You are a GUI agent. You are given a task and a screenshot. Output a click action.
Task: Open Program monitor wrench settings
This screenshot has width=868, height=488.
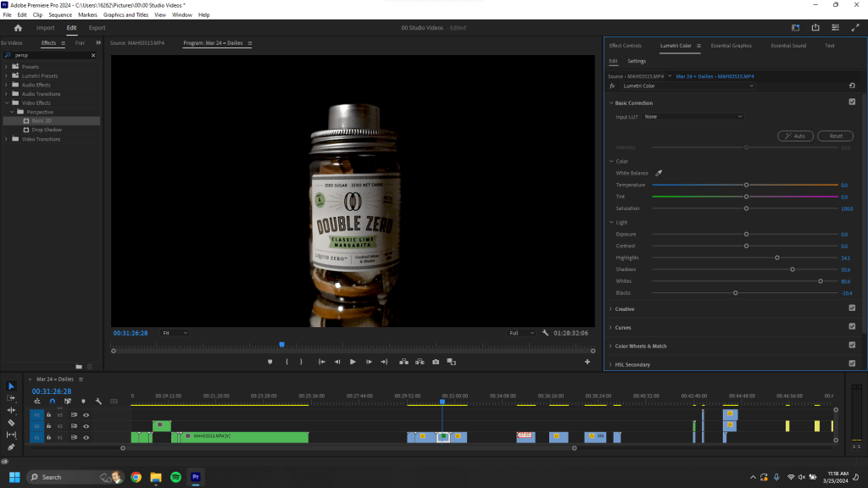pos(545,333)
